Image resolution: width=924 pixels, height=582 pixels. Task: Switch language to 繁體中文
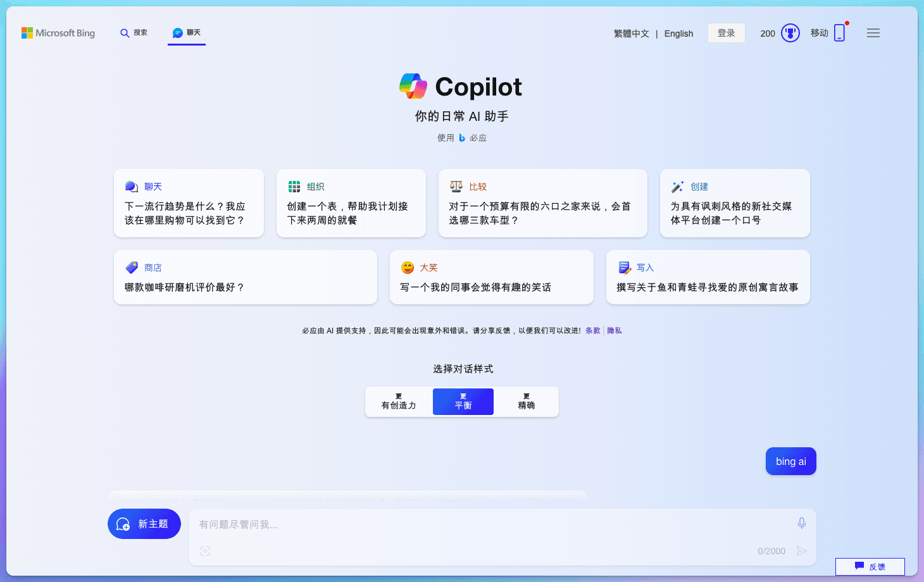point(631,34)
